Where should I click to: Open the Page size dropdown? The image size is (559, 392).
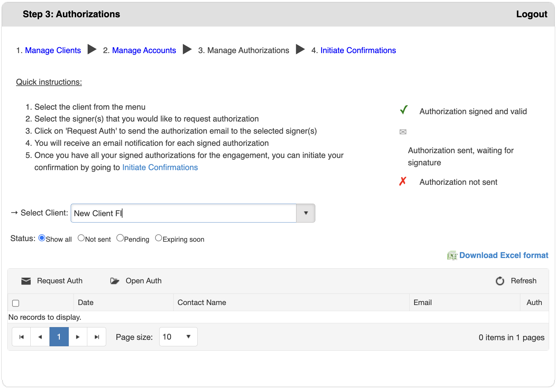[x=188, y=337]
